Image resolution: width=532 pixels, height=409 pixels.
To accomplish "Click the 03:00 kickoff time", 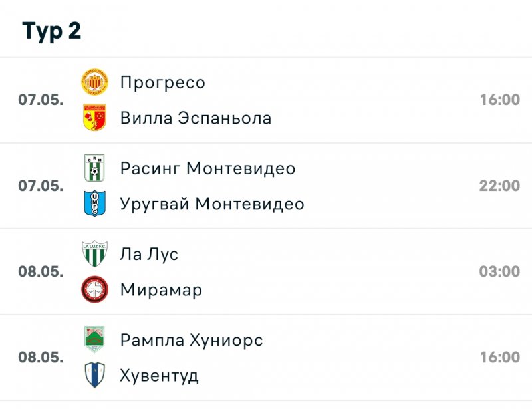I will (x=499, y=271).
